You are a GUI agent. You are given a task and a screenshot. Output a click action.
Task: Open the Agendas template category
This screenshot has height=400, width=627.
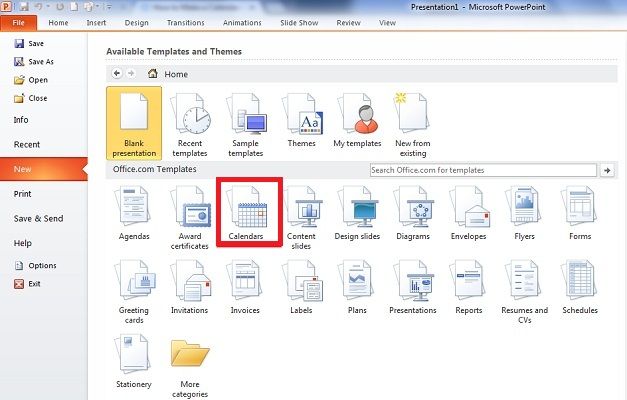(134, 214)
